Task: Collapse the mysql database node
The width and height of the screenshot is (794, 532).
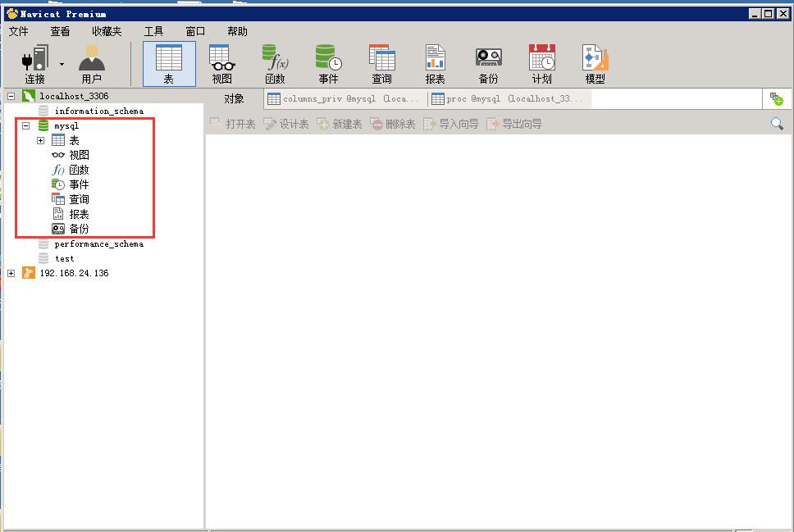Action: pos(25,125)
